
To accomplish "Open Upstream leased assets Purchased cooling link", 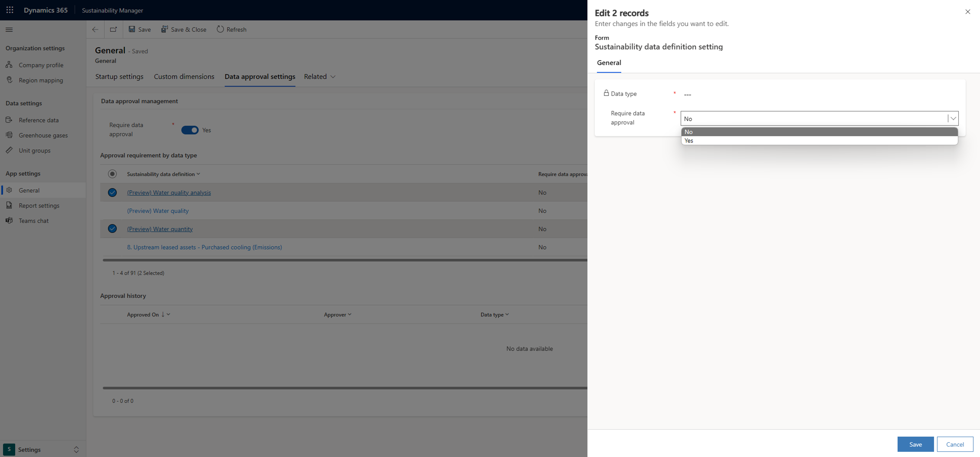I will click(204, 247).
